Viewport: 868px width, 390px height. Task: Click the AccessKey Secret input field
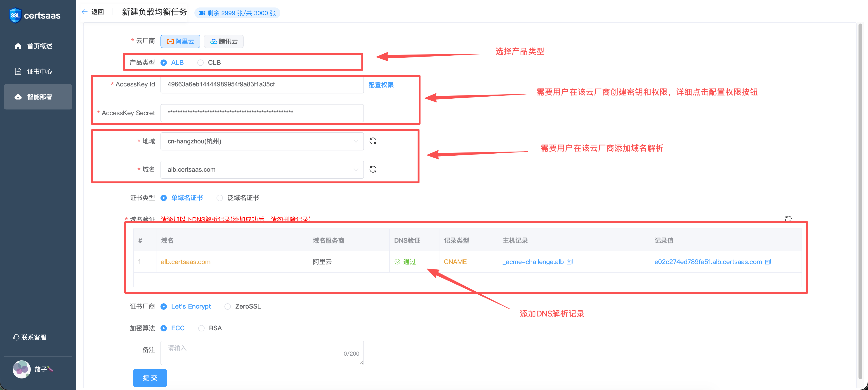[262, 113]
